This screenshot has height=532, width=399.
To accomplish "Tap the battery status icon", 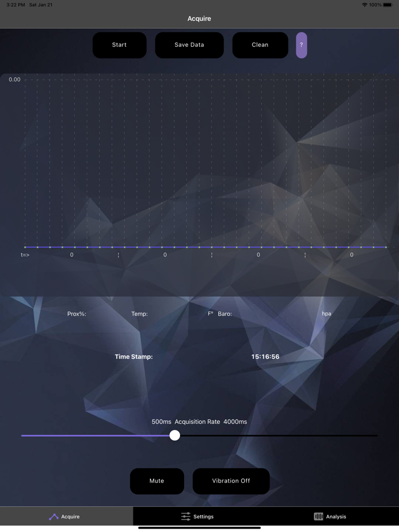I will [388, 5].
